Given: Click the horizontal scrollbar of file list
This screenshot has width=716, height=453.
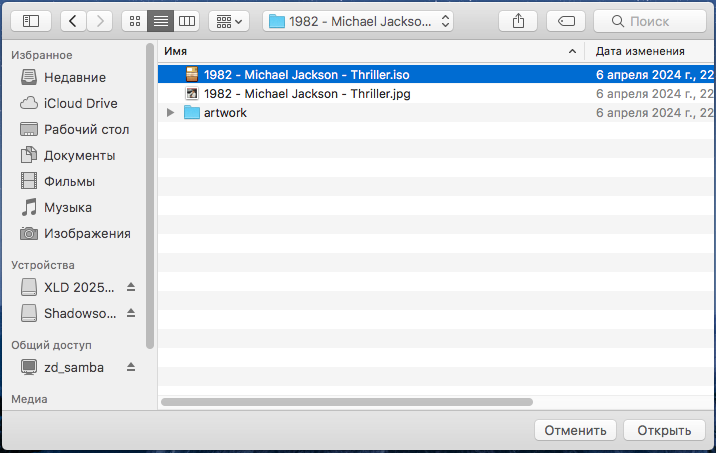Looking at the screenshot, I should pyautogui.click(x=347, y=402).
